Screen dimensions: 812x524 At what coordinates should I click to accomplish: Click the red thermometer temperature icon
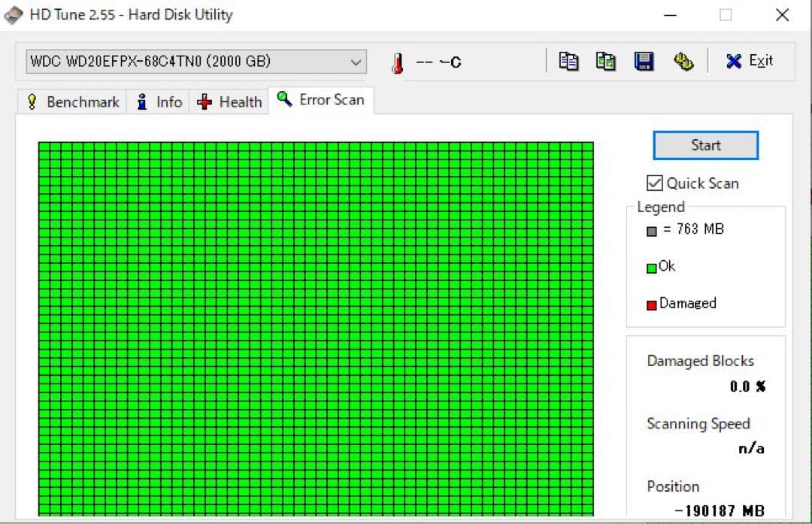pos(398,63)
